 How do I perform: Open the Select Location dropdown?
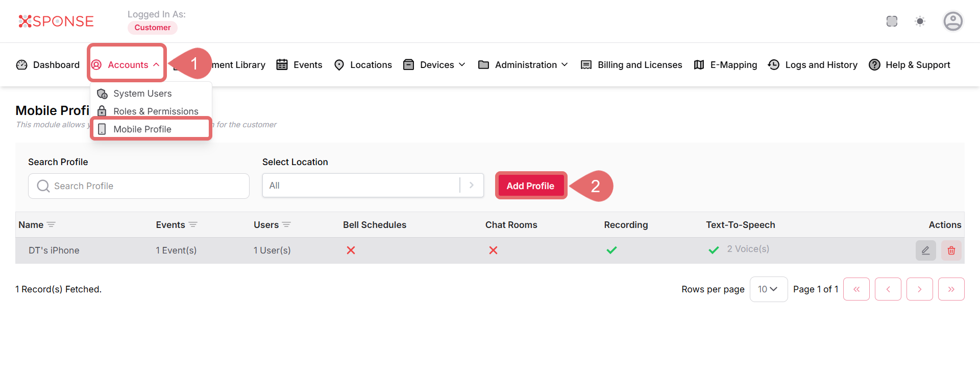373,186
